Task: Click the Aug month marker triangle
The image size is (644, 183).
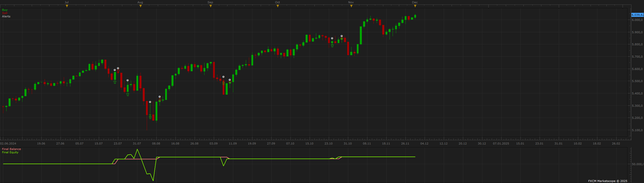Action: coord(140,6)
